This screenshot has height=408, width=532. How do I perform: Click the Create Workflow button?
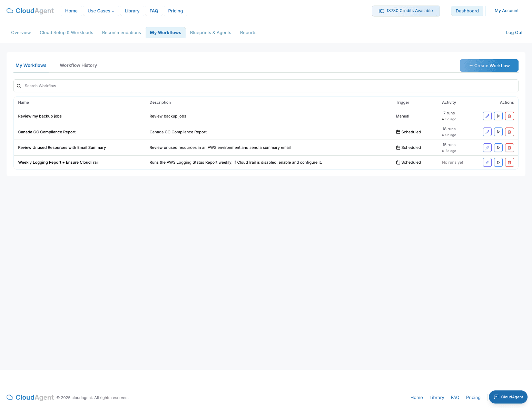tap(489, 65)
